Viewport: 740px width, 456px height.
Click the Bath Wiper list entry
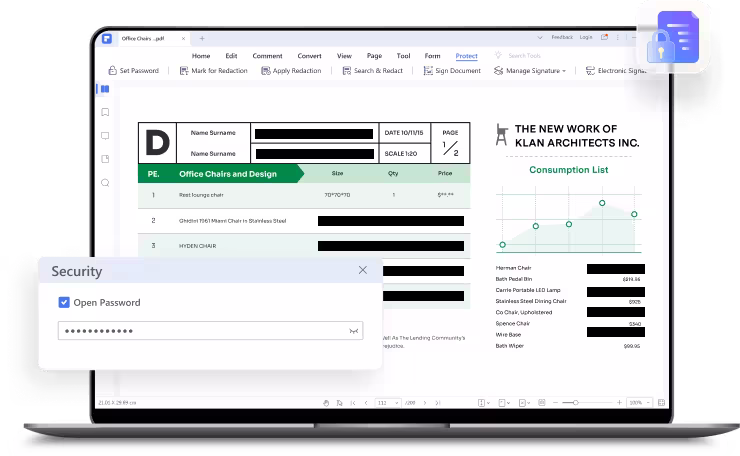point(510,346)
